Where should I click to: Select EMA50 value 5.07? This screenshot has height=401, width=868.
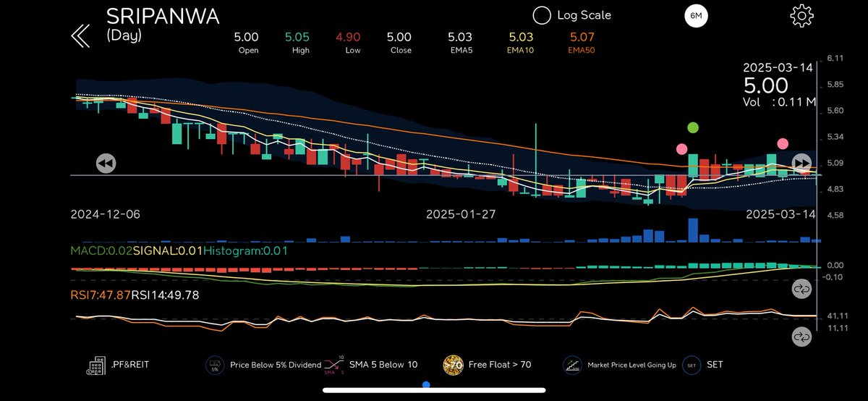point(583,37)
